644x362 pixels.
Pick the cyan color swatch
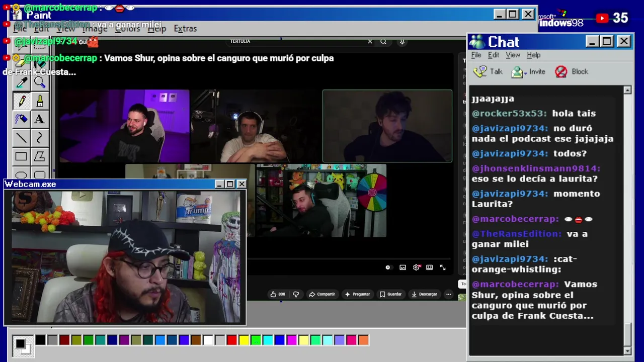click(x=268, y=340)
